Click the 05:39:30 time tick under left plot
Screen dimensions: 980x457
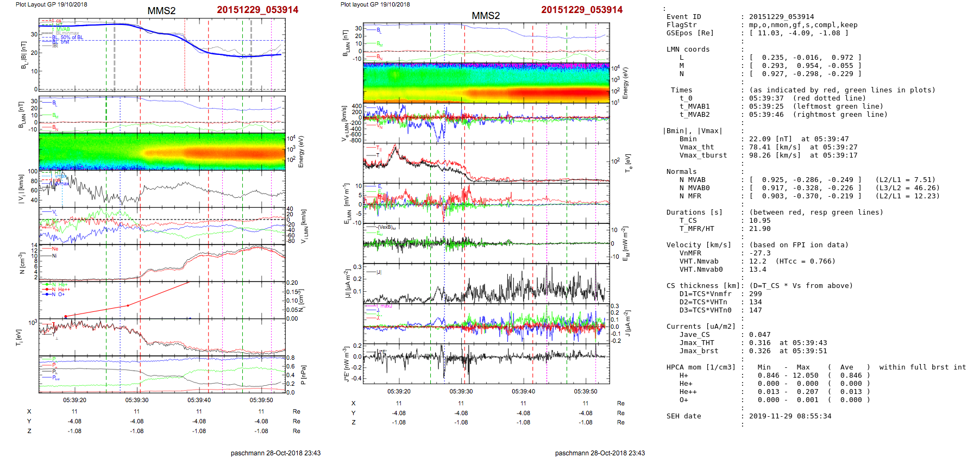137,400
